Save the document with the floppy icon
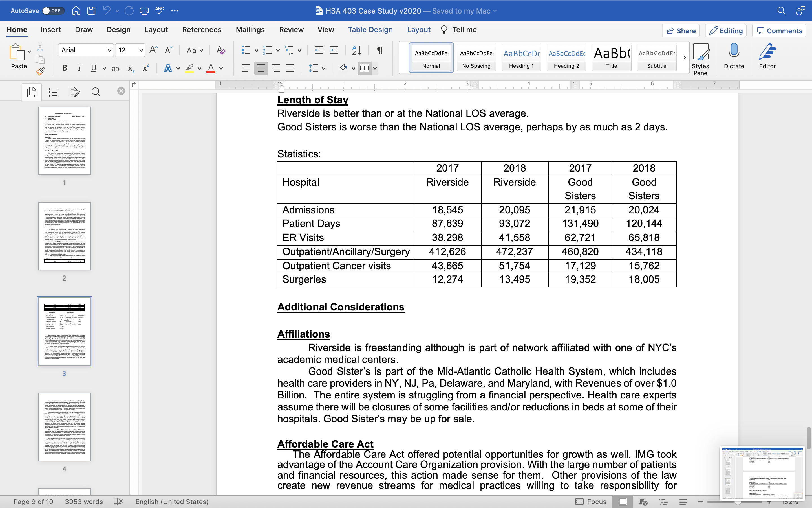This screenshot has width=812, height=508. [91, 11]
